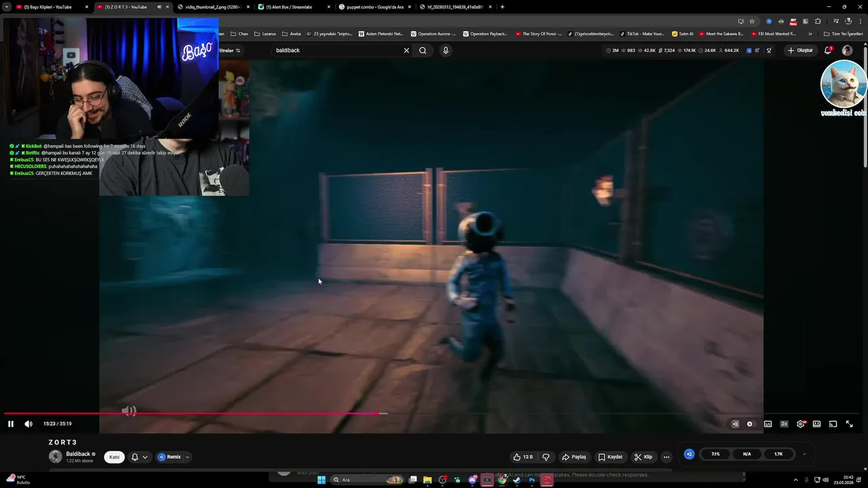
Task: Mute the Z O R T 3 tab audio
Action: pos(159,7)
